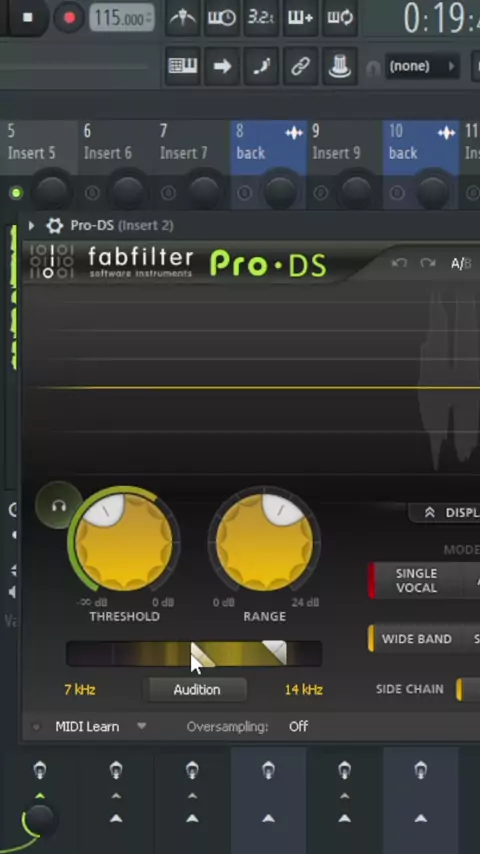
Task: Toggle wait for input to start
Action: pos(221,17)
